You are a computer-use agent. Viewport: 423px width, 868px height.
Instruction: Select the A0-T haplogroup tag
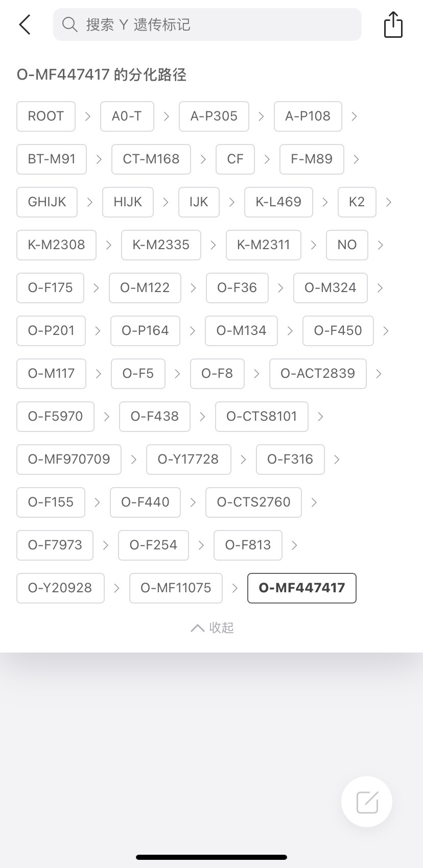(127, 116)
